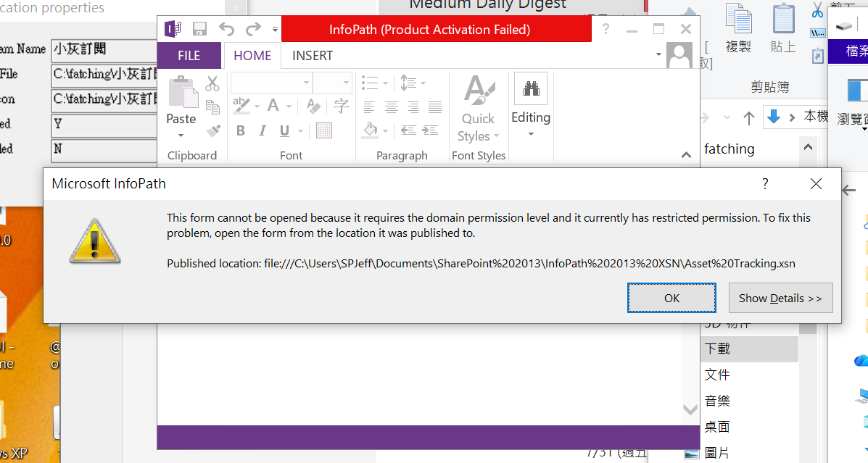Click the Show Details button
The width and height of the screenshot is (868, 463).
[780, 298]
